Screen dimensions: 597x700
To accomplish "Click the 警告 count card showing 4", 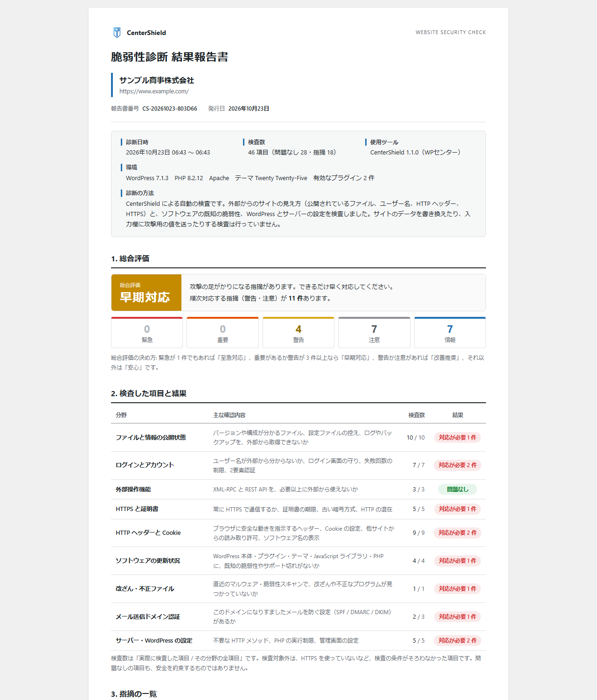I will (298, 333).
